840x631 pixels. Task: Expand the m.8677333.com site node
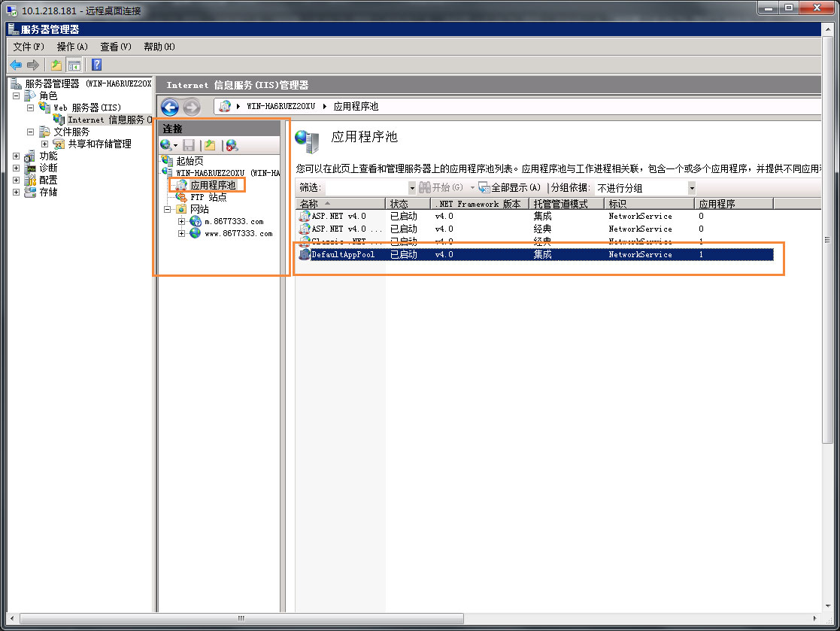(x=181, y=222)
